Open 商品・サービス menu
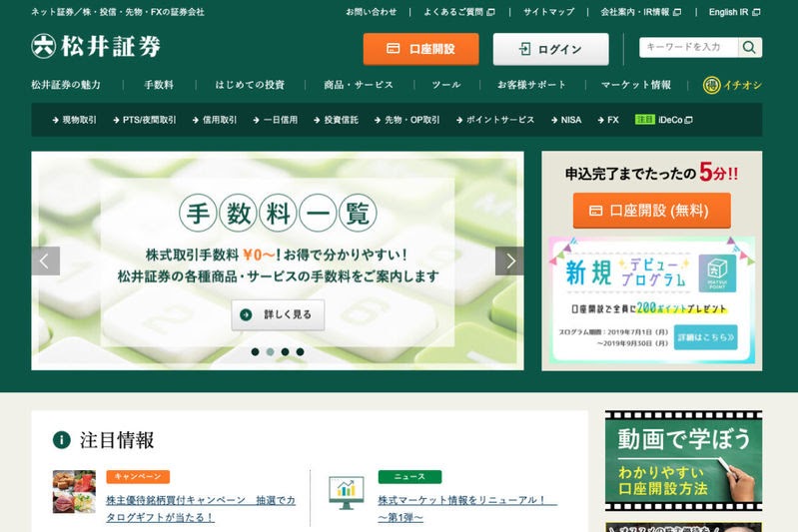Viewport: 798px width, 532px height. click(359, 85)
